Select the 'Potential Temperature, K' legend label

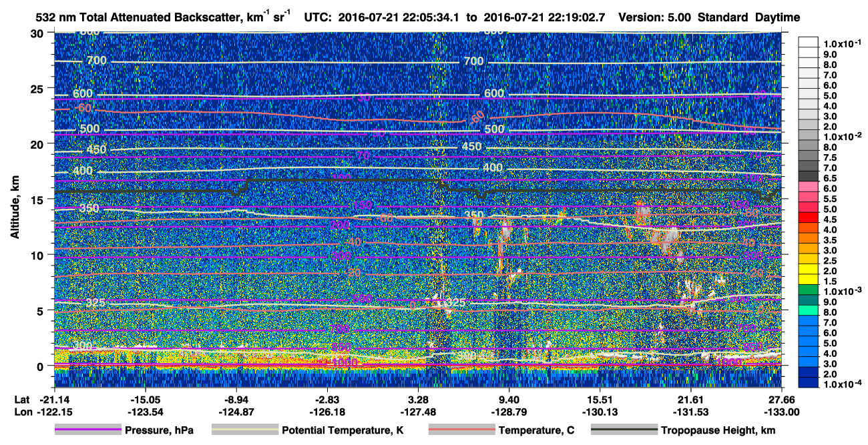tap(343, 431)
